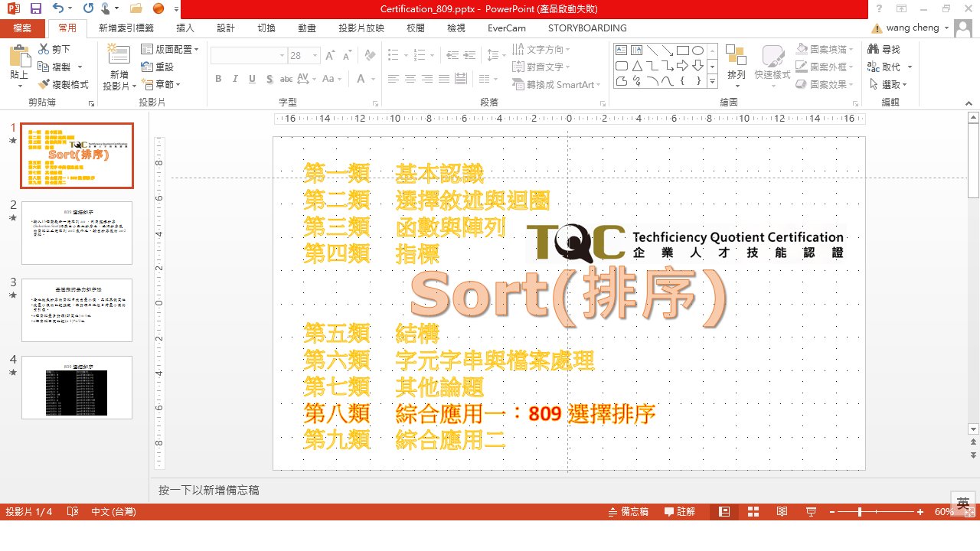This screenshot has height=551, width=980.
Task: Click the Cut (剪下) scissors icon
Action: click(44, 49)
